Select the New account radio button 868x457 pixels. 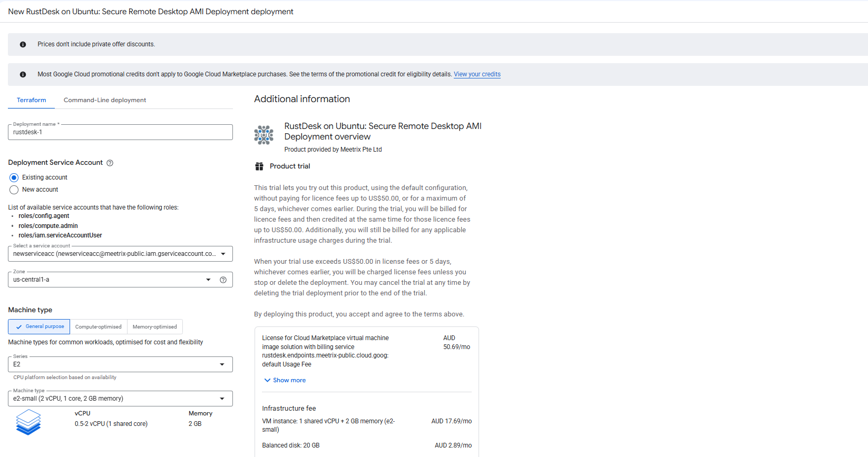click(x=14, y=190)
